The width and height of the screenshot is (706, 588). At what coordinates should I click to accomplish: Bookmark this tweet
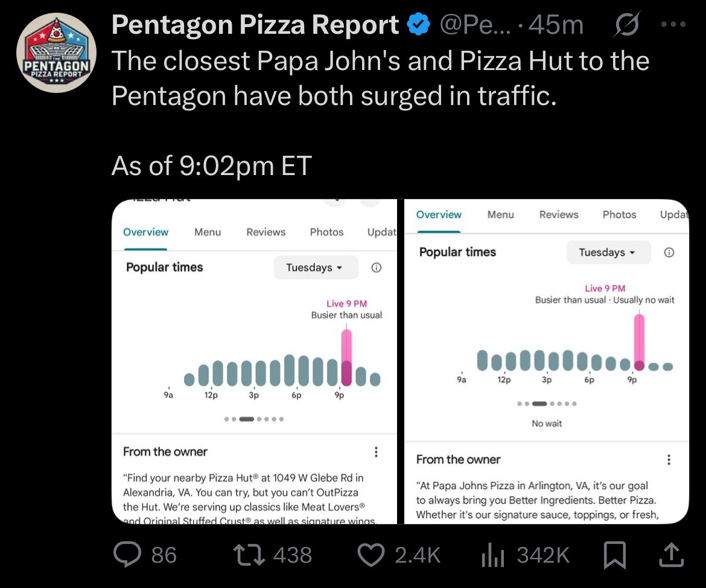615,555
